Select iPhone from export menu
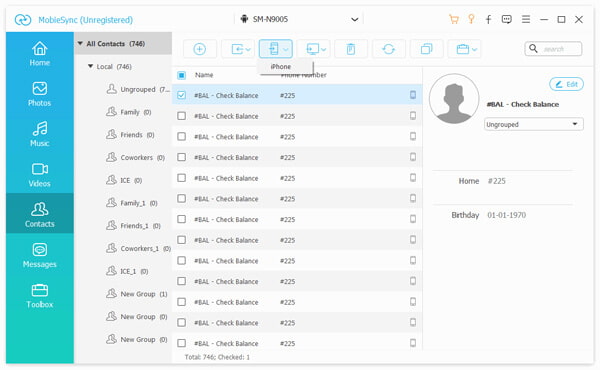The image size is (600, 370). [x=281, y=67]
